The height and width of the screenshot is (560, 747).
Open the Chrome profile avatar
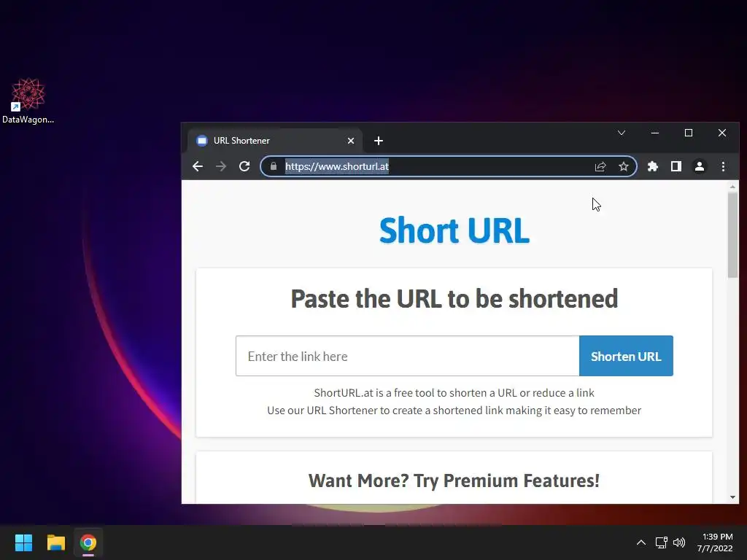(x=700, y=166)
